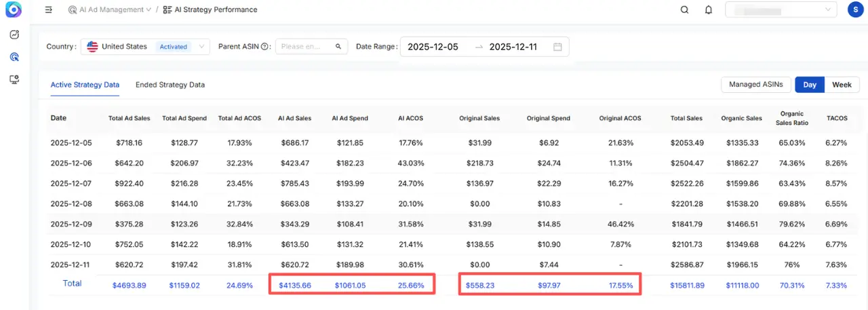The width and height of the screenshot is (868, 310).
Task: Open the monitor settings sidebar icon
Action: [14, 79]
